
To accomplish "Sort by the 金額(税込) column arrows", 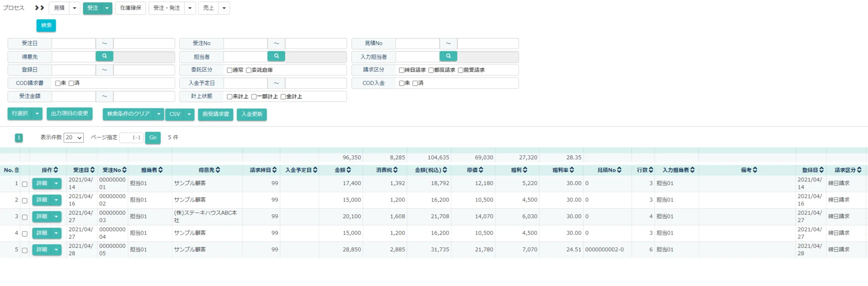I will 445,170.
